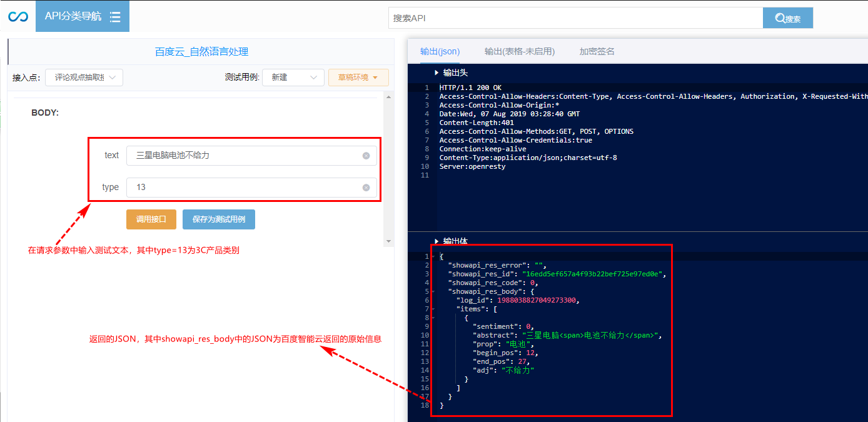
Task: Click the Server:openresty header line
Action: click(472, 166)
